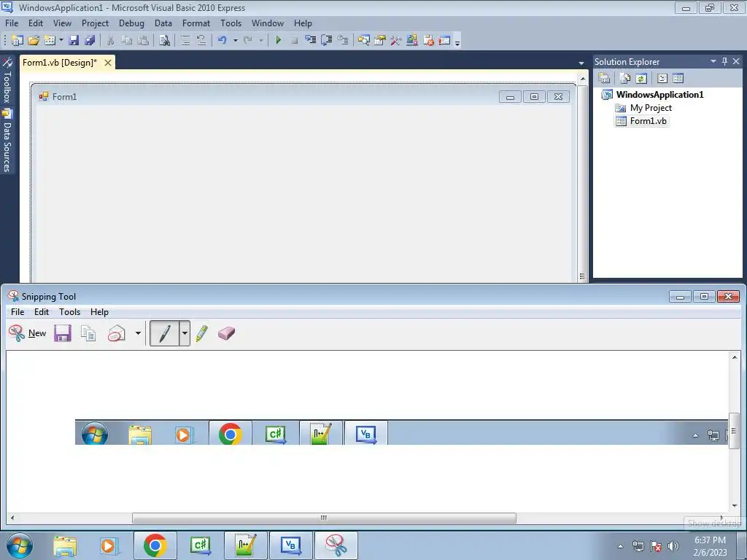Click the Solution Explorer magnifier toolbar icon

pos(363,41)
